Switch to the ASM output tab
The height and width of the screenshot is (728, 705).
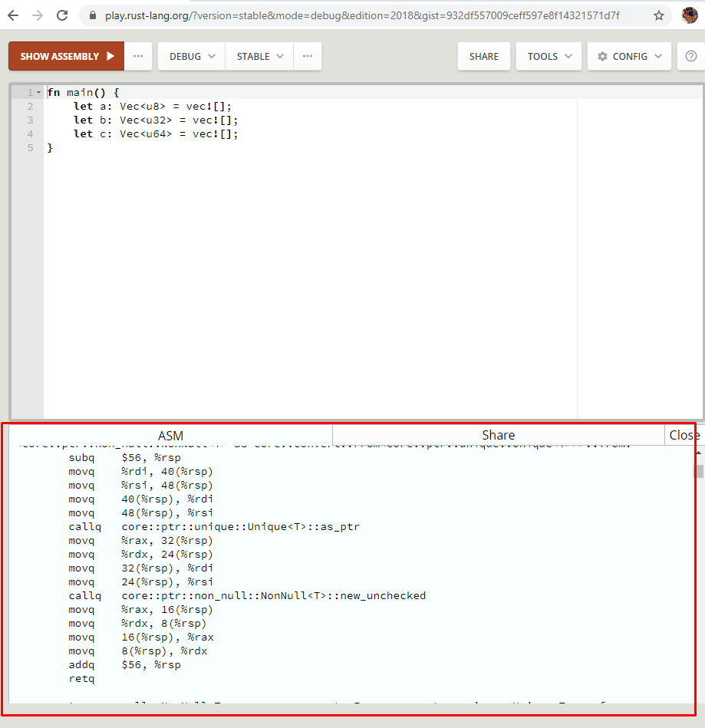pyautogui.click(x=170, y=436)
